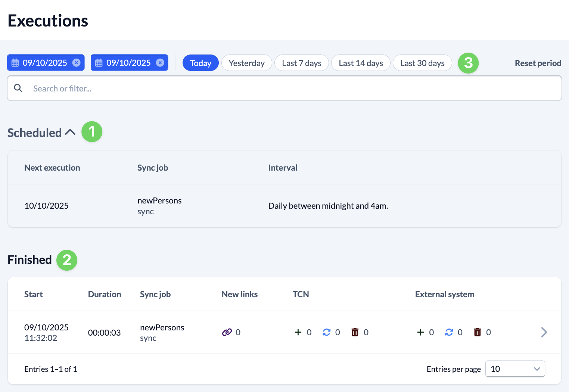Click the calendar icon in the end date chip
Image resolution: width=569 pixels, height=392 pixels.
(x=99, y=63)
